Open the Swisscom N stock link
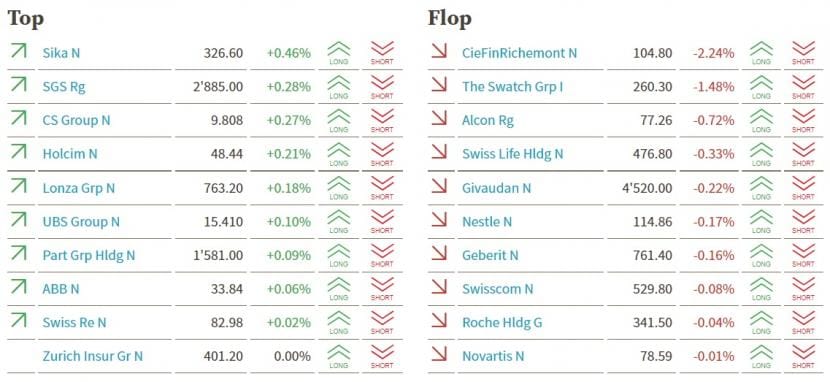Screen dimensions: 830x382 [498, 289]
